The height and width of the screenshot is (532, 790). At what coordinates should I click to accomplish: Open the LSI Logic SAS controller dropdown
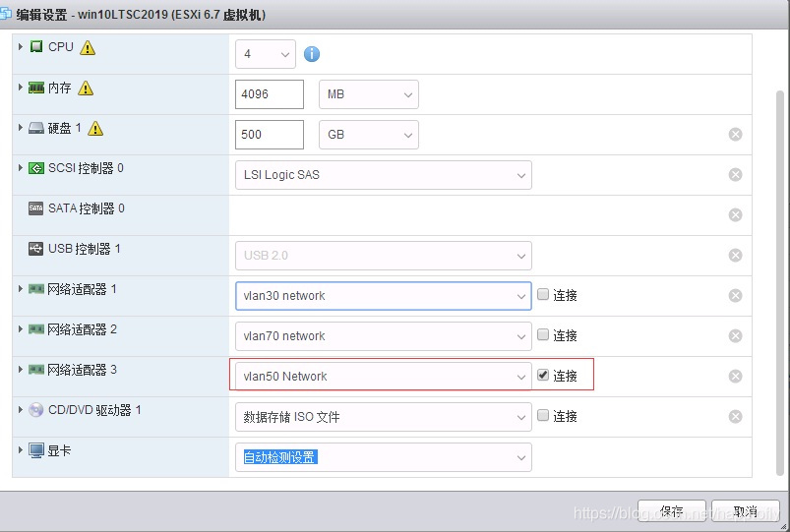[384, 175]
